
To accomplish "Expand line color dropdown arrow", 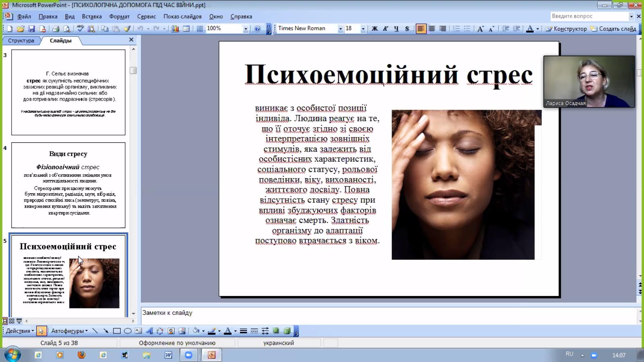I will pyautogui.click(x=219, y=331).
